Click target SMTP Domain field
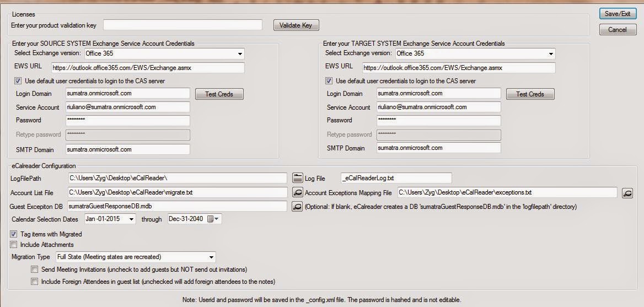The height and width of the screenshot is (307, 644). pyautogui.click(x=439, y=148)
